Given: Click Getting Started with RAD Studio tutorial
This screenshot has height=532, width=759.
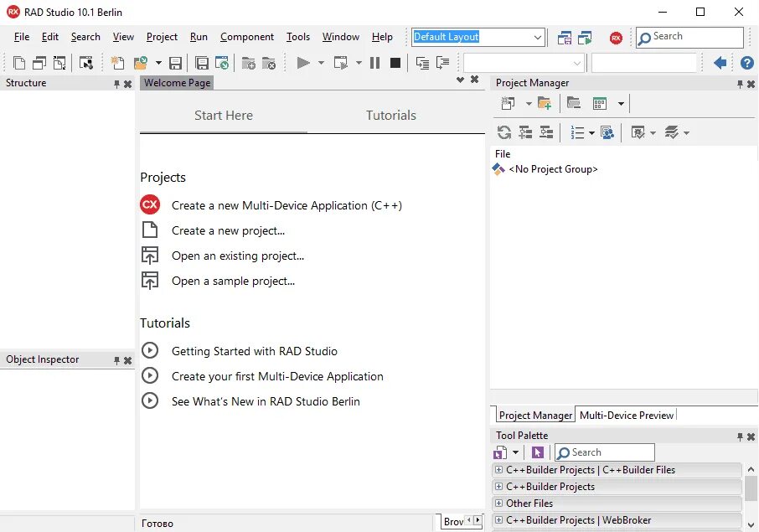Looking at the screenshot, I should pyautogui.click(x=254, y=351).
